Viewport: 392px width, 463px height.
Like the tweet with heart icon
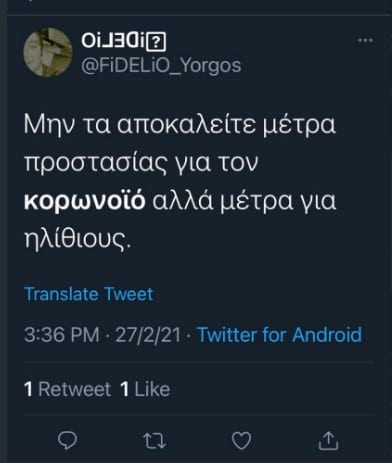[x=241, y=441]
